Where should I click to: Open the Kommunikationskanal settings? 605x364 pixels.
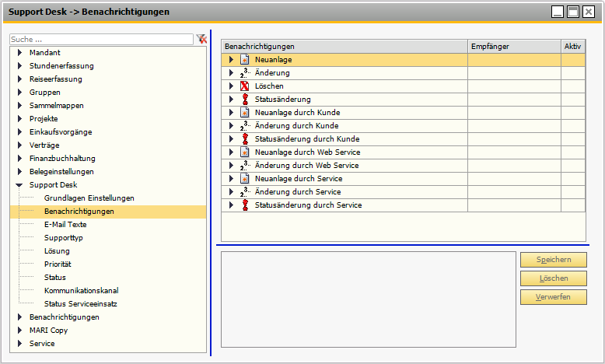(81, 290)
